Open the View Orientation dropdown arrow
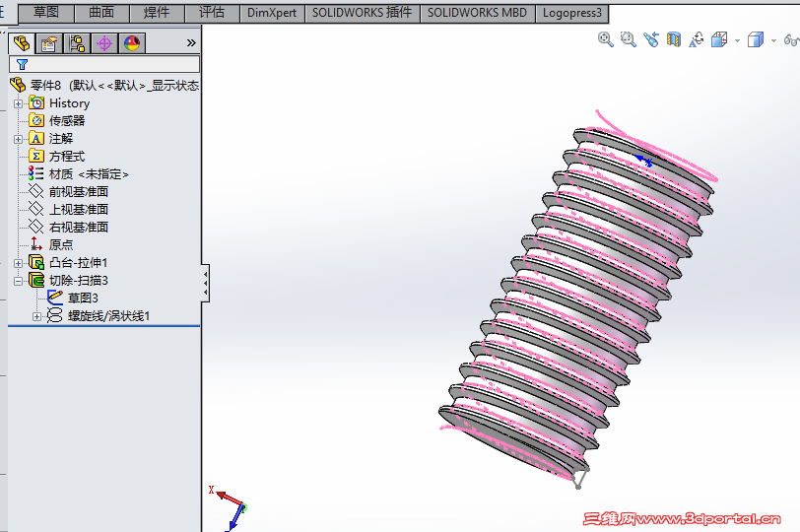 [x=737, y=40]
